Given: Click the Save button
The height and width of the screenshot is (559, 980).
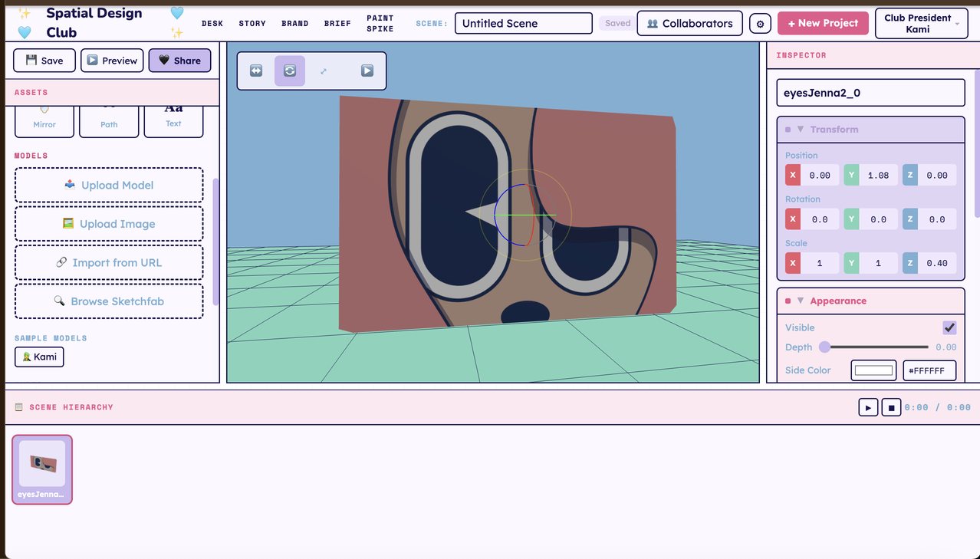Looking at the screenshot, I should 44,61.
